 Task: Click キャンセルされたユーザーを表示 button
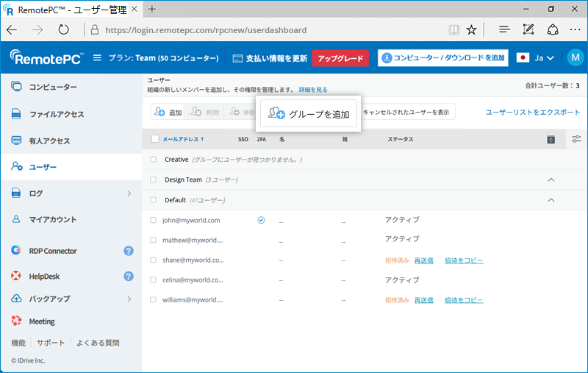tap(406, 112)
